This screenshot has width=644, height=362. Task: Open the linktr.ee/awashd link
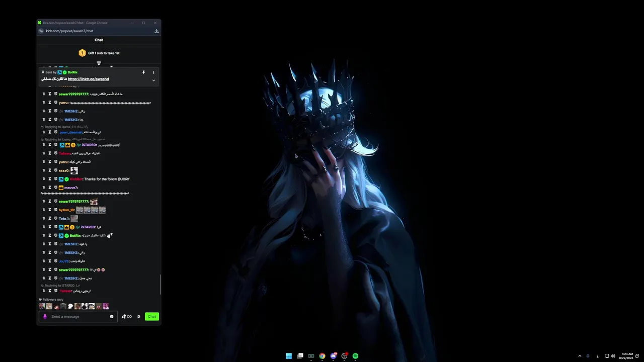pyautogui.click(x=89, y=79)
